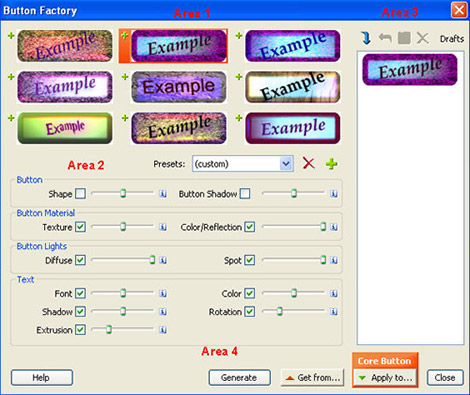The width and height of the screenshot is (470, 395).
Task: Open the Presets dropdown
Action: [x=243, y=164]
